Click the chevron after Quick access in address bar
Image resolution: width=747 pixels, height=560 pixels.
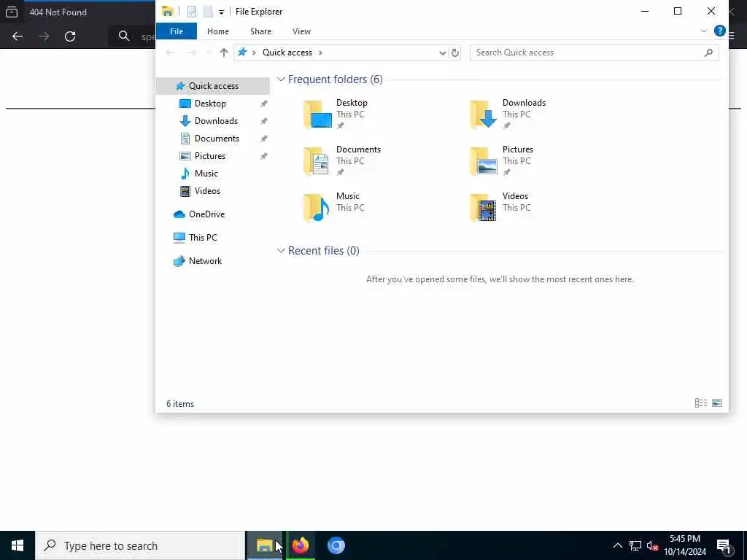click(320, 52)
